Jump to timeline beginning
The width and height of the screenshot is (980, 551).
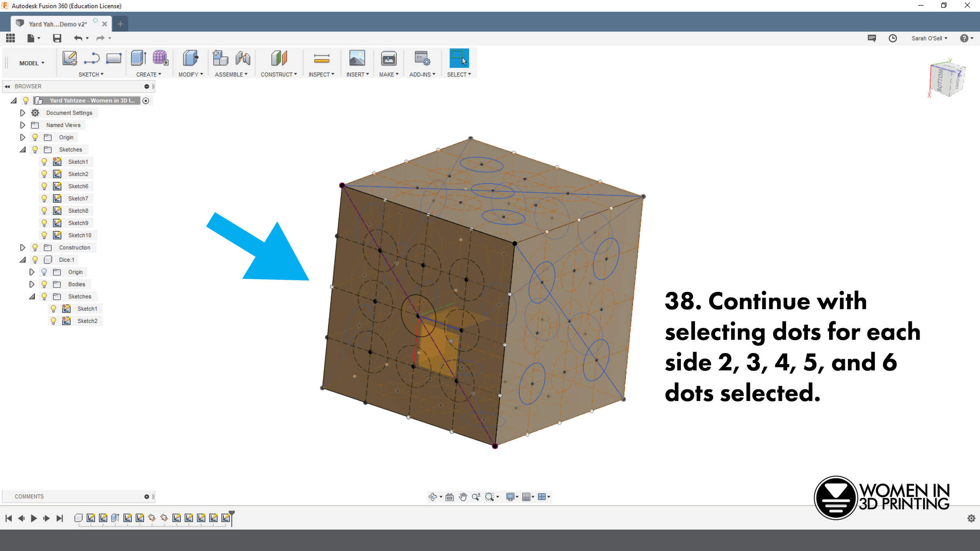pos(9,518)
